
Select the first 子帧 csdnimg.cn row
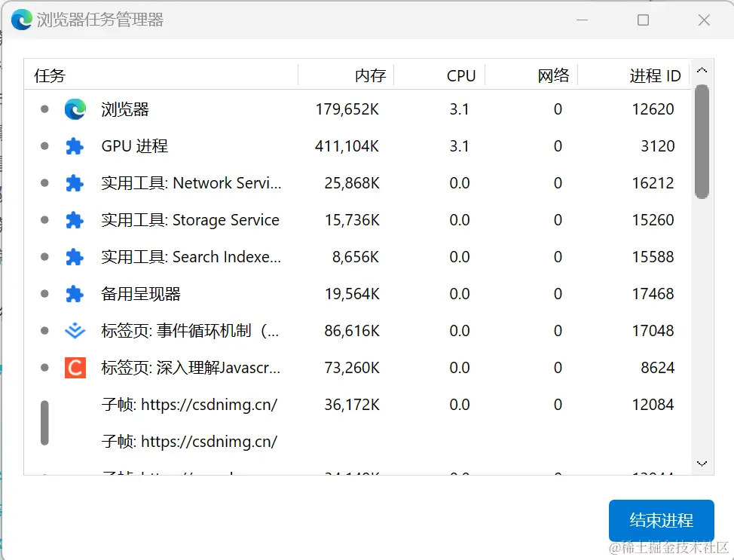point(189,405)
